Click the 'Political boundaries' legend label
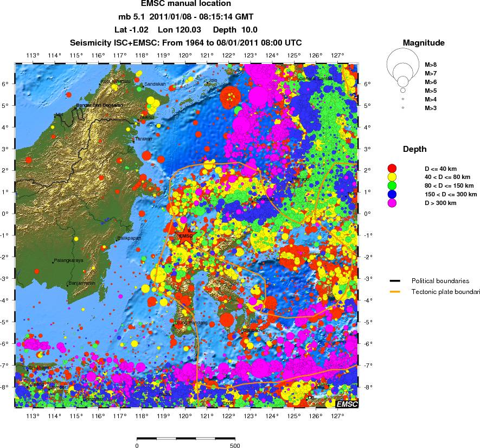Image resolution: width=480 pixels, height=448 pixels. [440, 281]
